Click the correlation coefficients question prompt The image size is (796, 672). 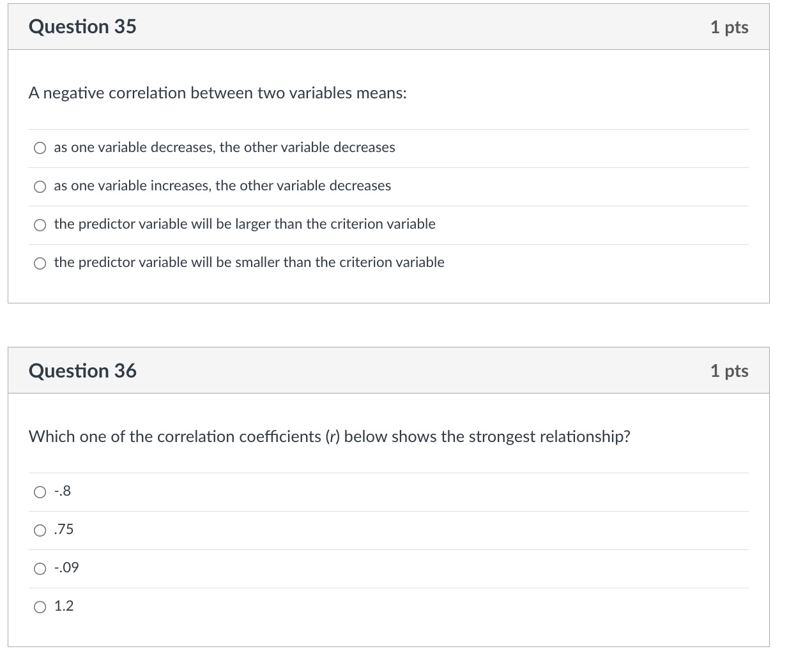pos(329,437)
